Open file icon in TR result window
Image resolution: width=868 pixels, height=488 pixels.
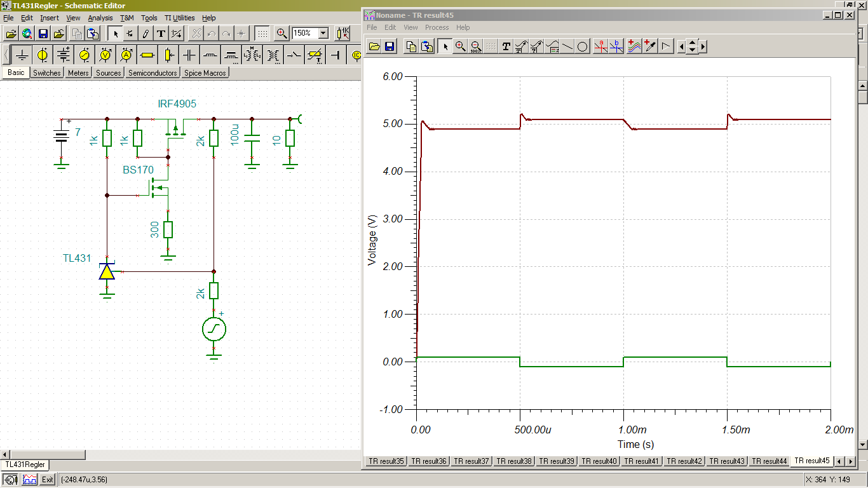(x=374, y=46)
